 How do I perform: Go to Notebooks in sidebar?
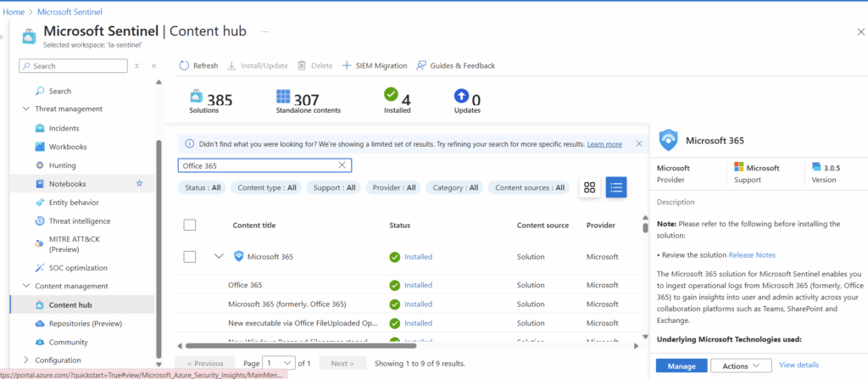pos(82,183)
